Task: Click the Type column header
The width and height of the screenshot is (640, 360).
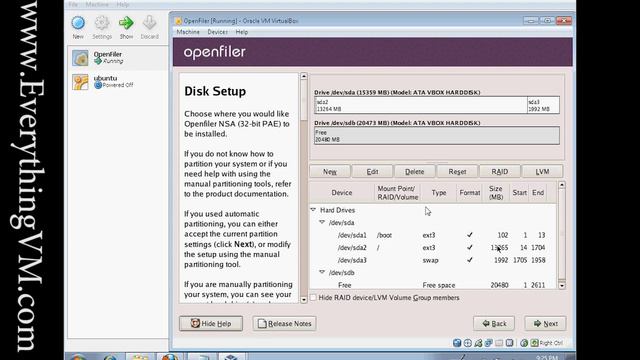Action: pyautogui.click(x=439, y=193)
